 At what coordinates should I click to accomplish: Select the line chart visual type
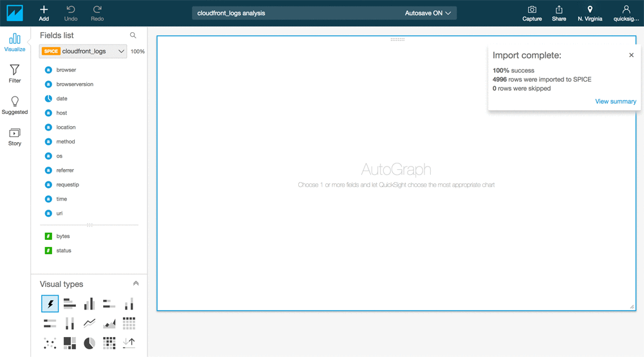click(x=90, y=324)
